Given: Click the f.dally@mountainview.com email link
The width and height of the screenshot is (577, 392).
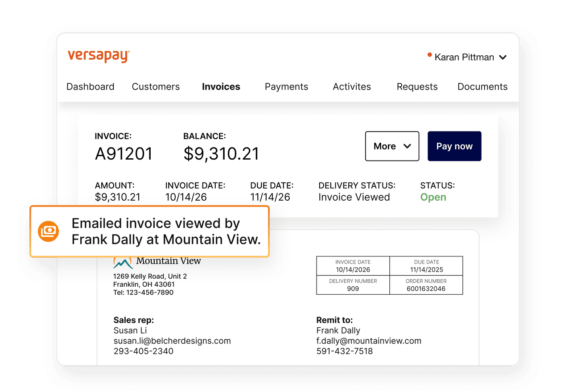Looking at the screenshot, I should coord(369,341).
